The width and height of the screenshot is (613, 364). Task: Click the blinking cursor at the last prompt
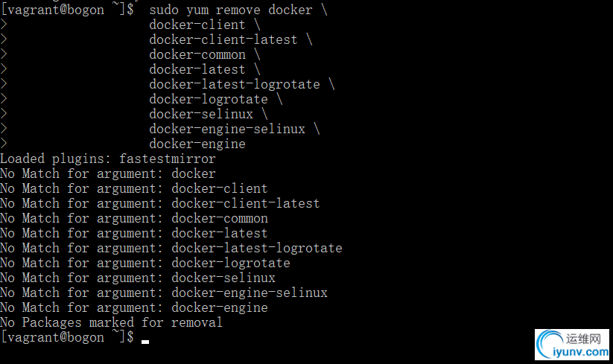(x=145, y=342)
